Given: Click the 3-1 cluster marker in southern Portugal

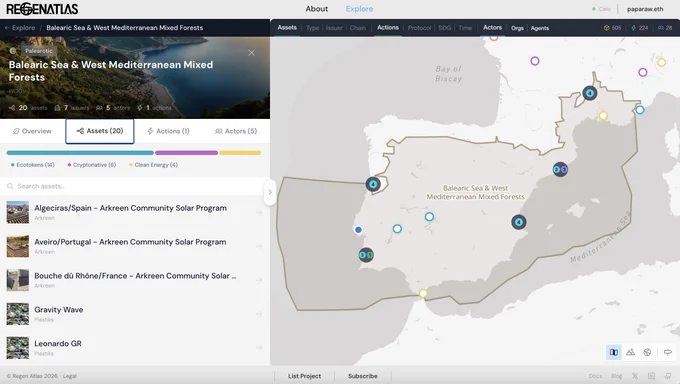Looking at the screenshot, I should pos(366,255).
